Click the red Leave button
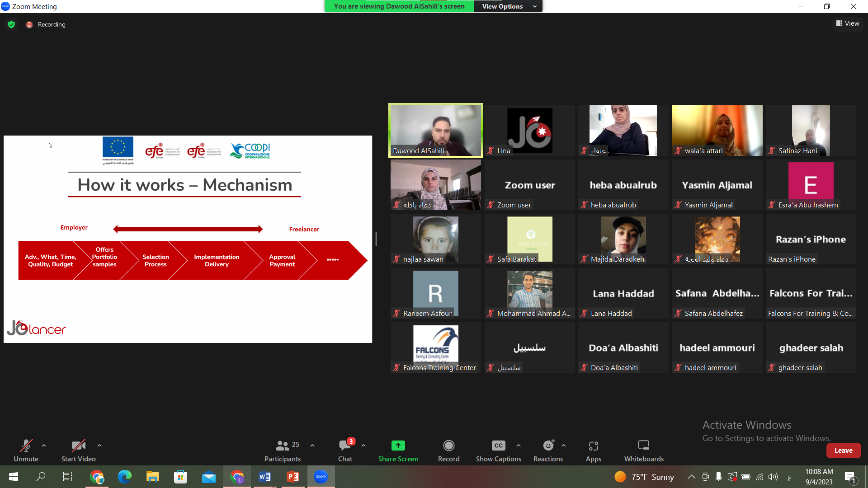868x488 pixels. 843,450
